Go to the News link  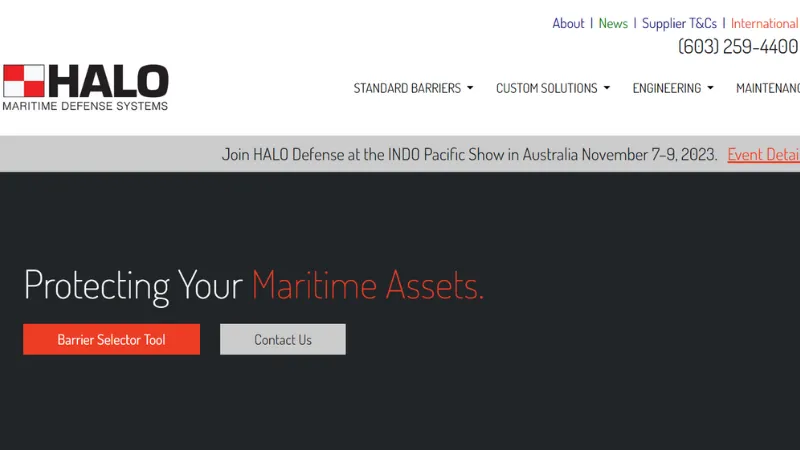click(x=613, y=23)
